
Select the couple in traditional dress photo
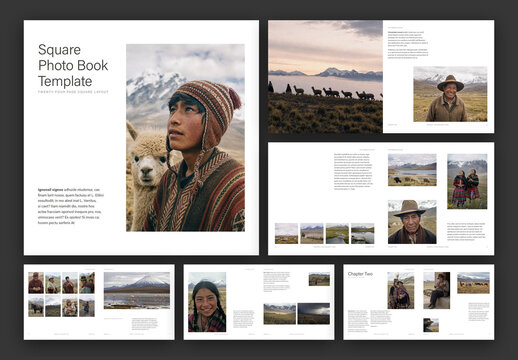coord(400,290)
